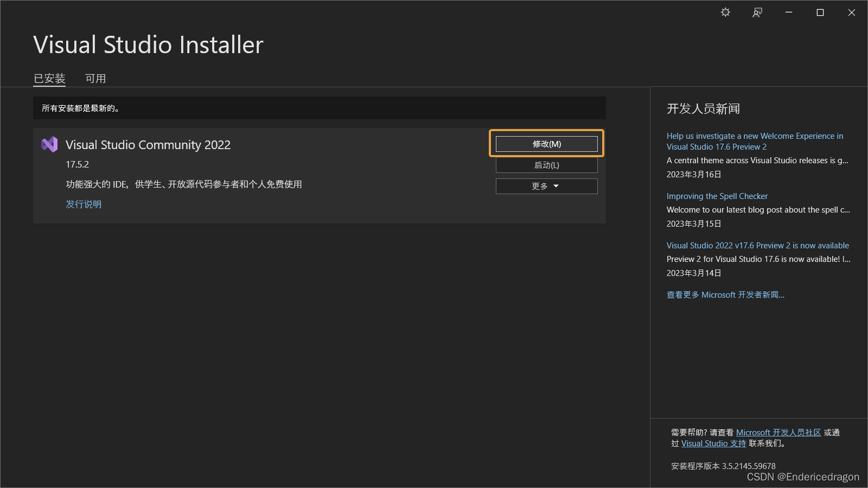The height and width of the screenshot is (488, 868).
Task: Click the highlighted 修改(M) button
Action: tap(546, 144)
